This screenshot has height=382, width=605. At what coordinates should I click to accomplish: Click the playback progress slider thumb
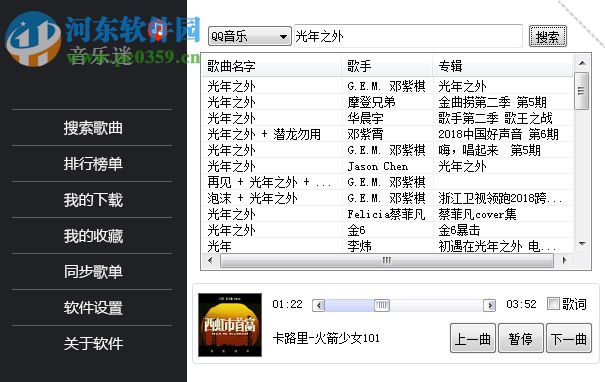[x=382, y=305]
